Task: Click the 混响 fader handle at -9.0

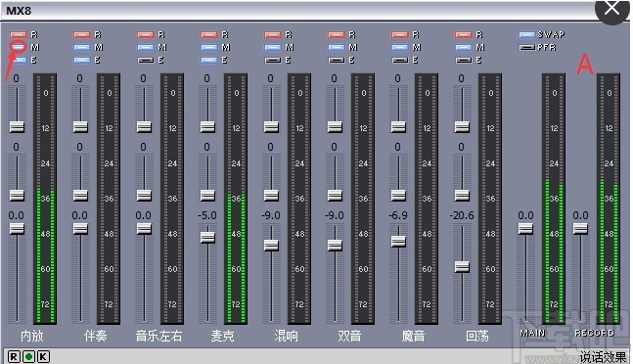Action: pos(271,245)
